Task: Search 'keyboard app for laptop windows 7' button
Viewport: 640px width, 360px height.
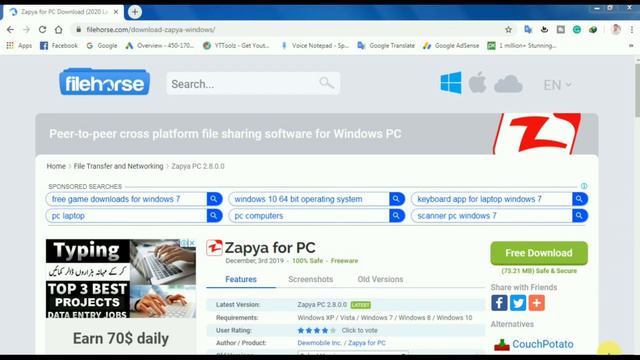Action: (580, 199)
